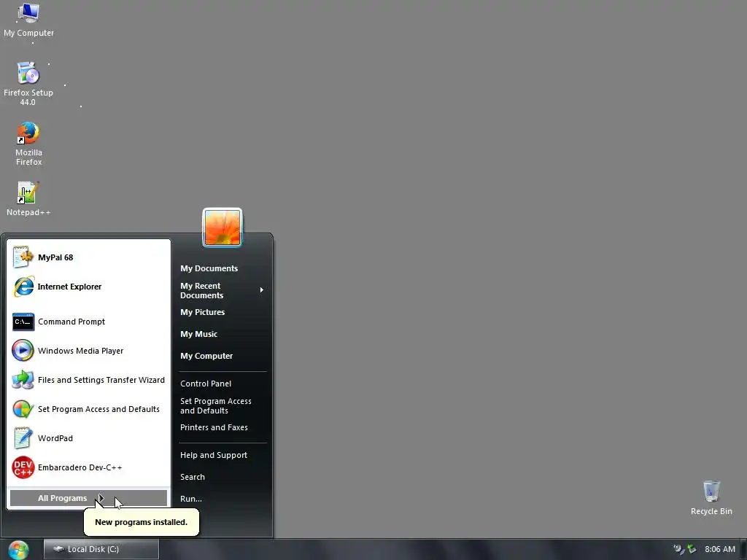The height and width of the screenshot is (560, 747).
Task: Click the New programs installed balloon
Action: tap(141, 522)
